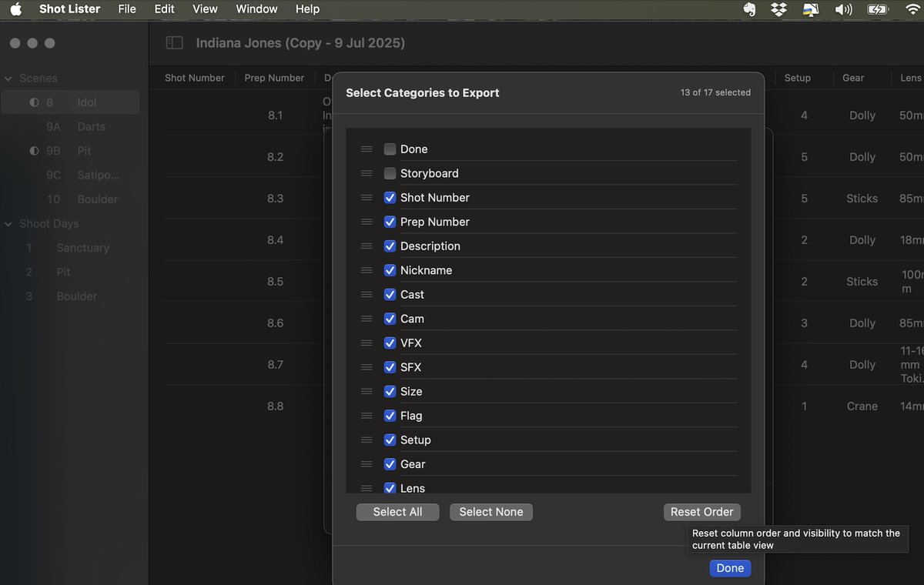924x585 pixels.
Task: Collapse the Shoot Days section in sidebar
Action: 8,224
